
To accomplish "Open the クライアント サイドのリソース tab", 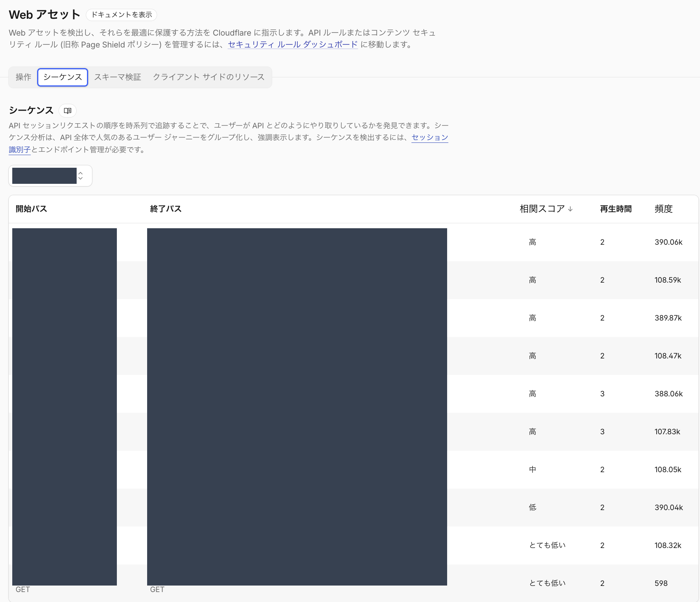I will (208, 77).
